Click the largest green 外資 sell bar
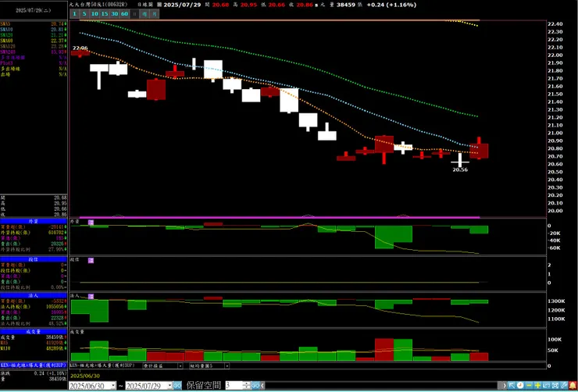 click(384, 237)
